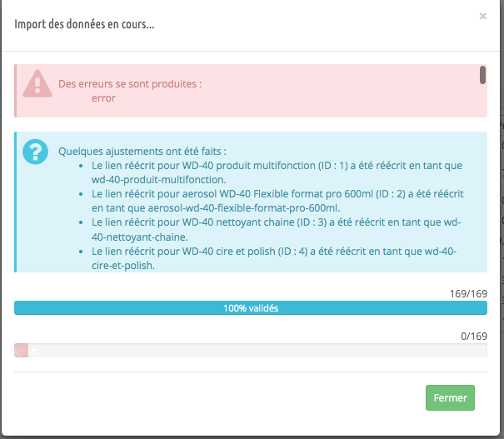Image resolution: width=504 pixels, height=439 pixels.
Task: Close the import dialog with the X icon
Action: (x=482, y=15)
